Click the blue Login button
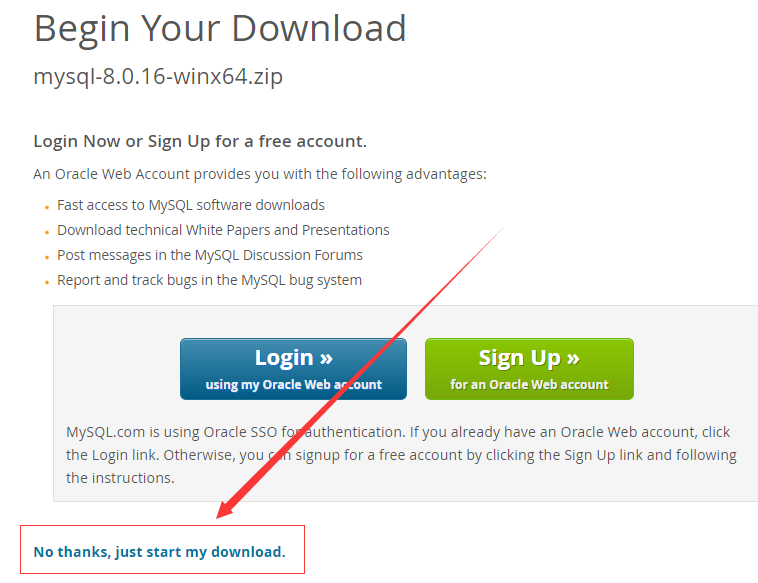The height and width of the screenshot is (583, 758). [x=293, y=369]
